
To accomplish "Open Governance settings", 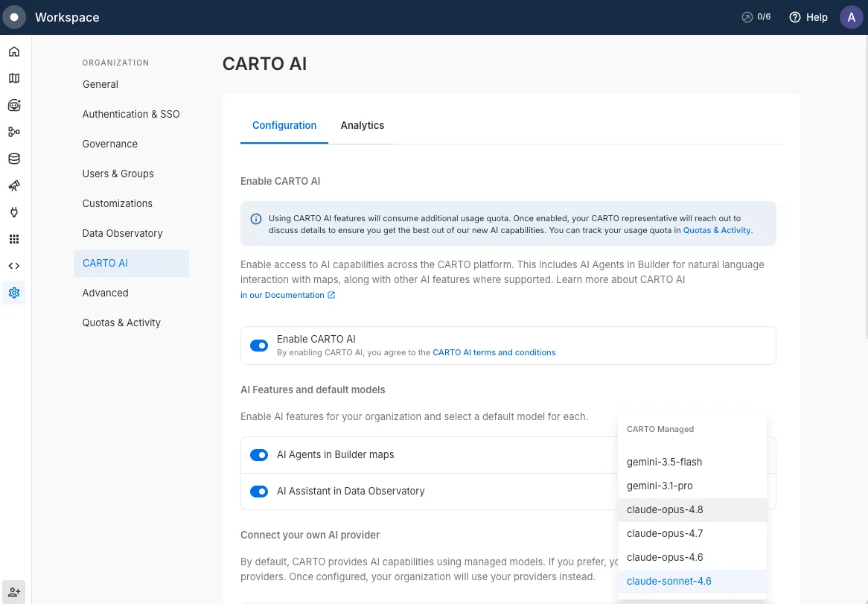I will tap(131, 144).
